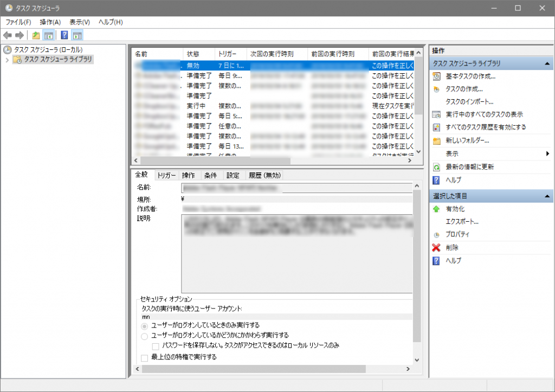Image resolution: width=555 pixels, height=392 pixels.
Task: Check the 最上位の特権で実行する checkbox
Action: (144, 358)
